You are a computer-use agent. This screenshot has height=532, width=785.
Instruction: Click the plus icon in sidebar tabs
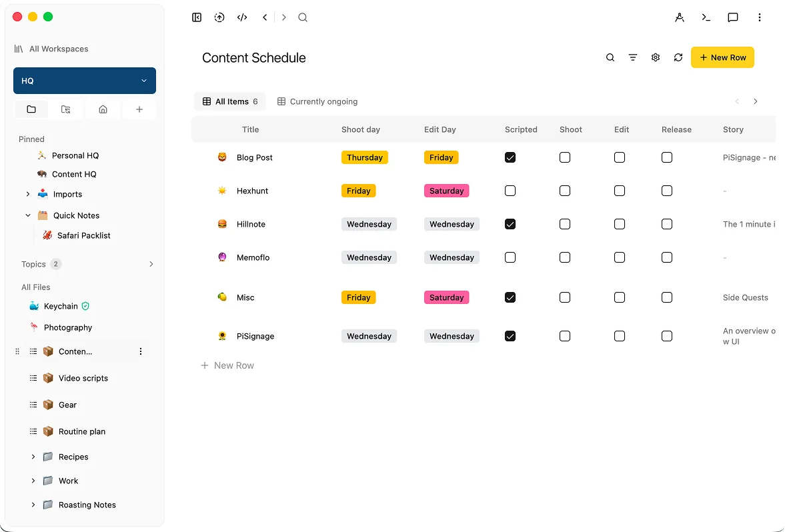(x=139, y=109)
